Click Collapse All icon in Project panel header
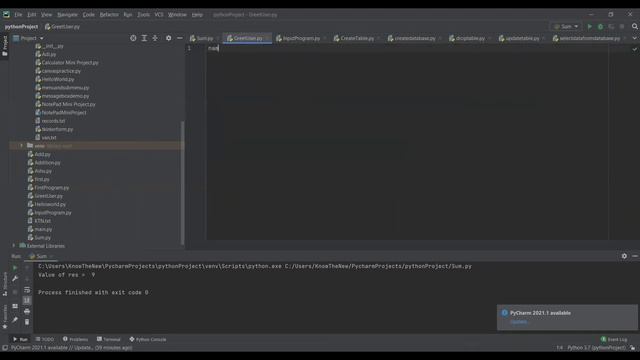 point(155,38)
